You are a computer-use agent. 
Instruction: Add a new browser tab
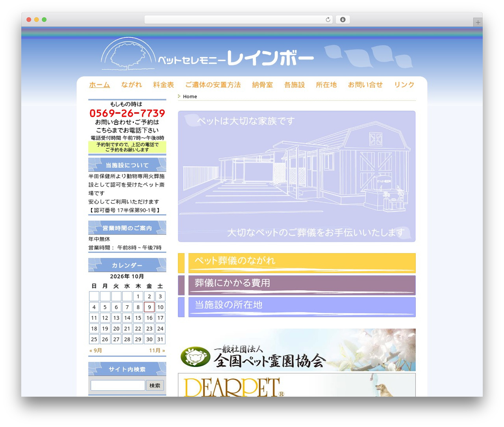pyautogui.click(x=478, y=22)
